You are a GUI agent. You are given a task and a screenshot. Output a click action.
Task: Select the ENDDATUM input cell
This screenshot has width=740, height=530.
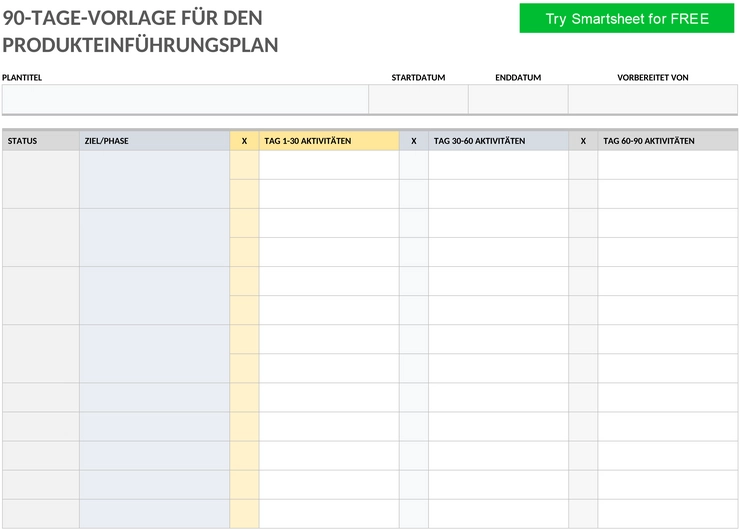[x=518, y=99]
